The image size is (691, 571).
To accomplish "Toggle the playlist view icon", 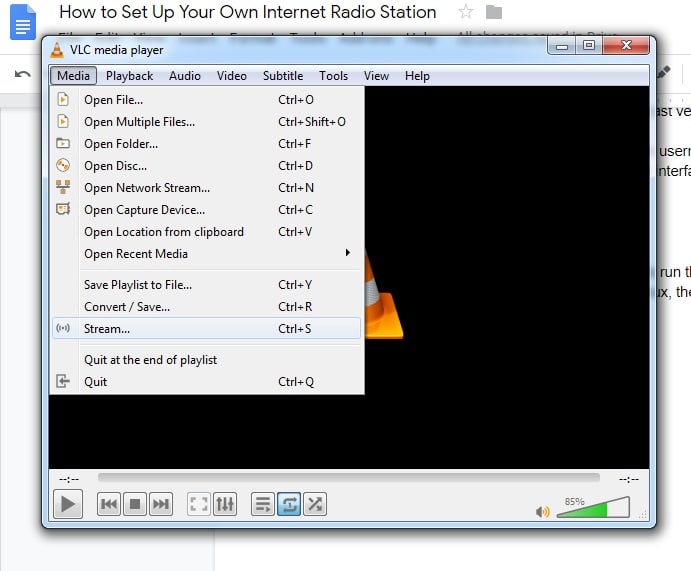I will 263,504.
